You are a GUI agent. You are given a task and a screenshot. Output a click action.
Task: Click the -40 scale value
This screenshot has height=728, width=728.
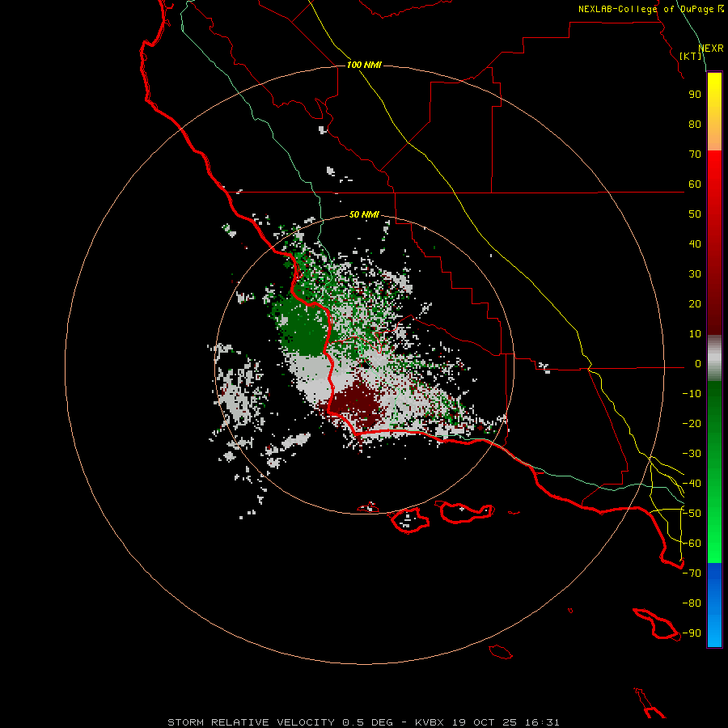pos(692,484)
